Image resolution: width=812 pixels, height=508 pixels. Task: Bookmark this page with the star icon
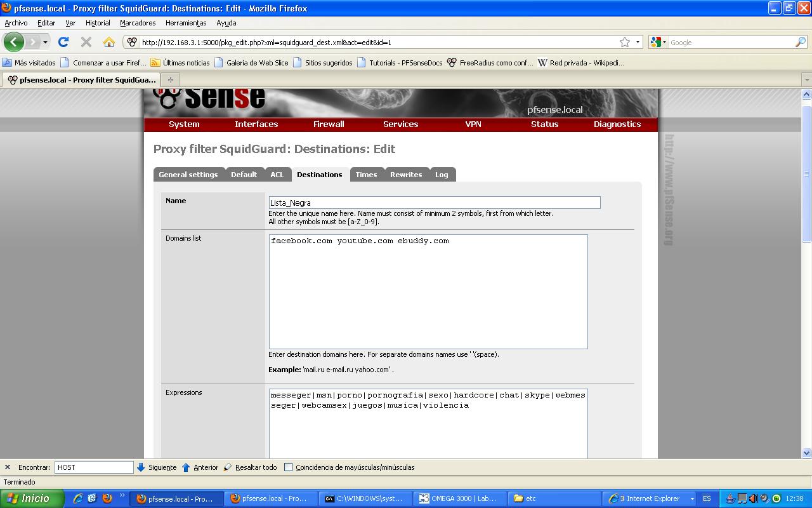625,42
